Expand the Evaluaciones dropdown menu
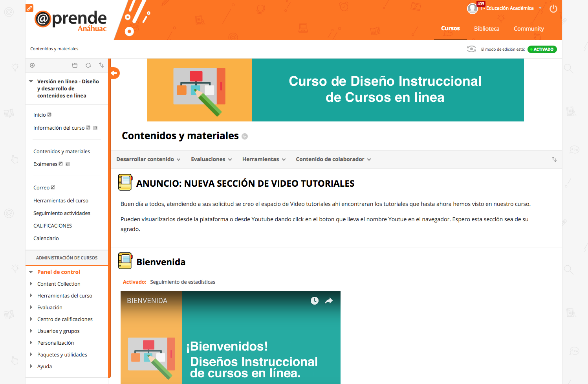The height and width of the screenshot is (384, 588). [211, 159]
